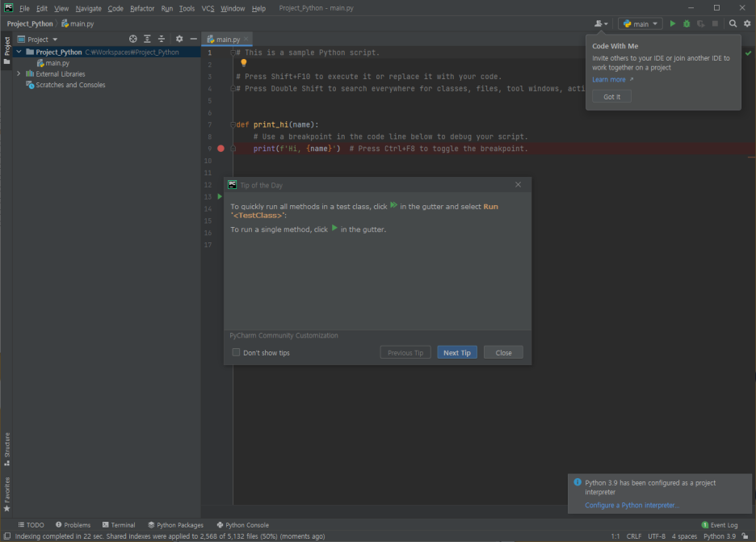Open the VCS menu
This screenshot has width=756, height=542.
(208, 8)
